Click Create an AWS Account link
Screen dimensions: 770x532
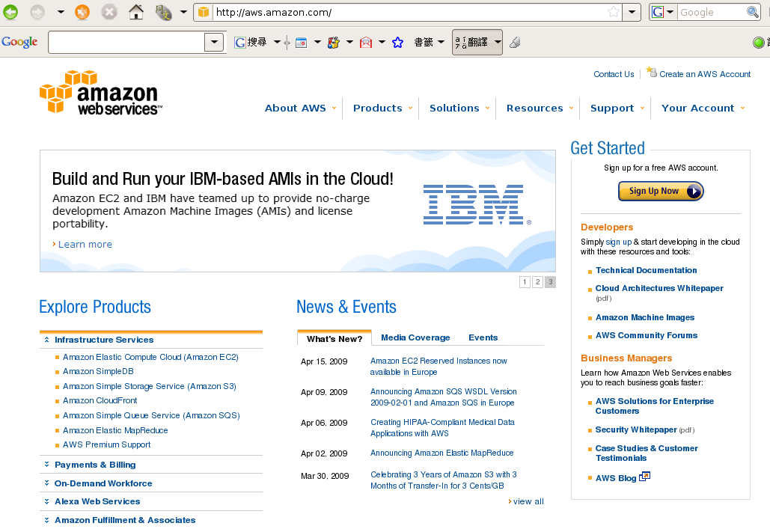coord(705,74)
